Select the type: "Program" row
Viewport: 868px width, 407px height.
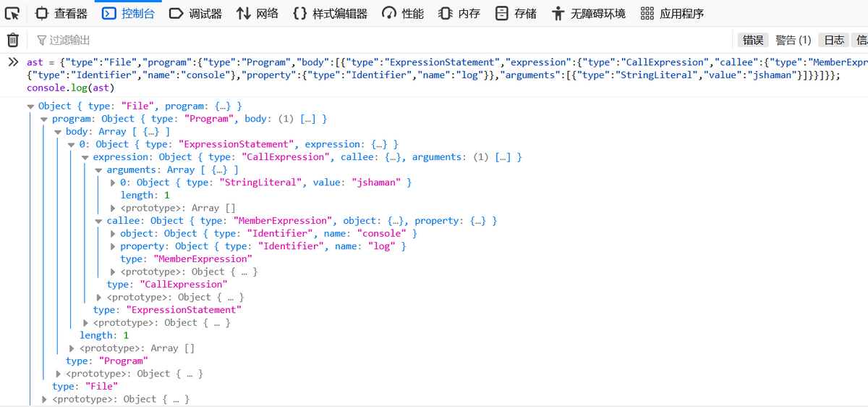point(107,361)
